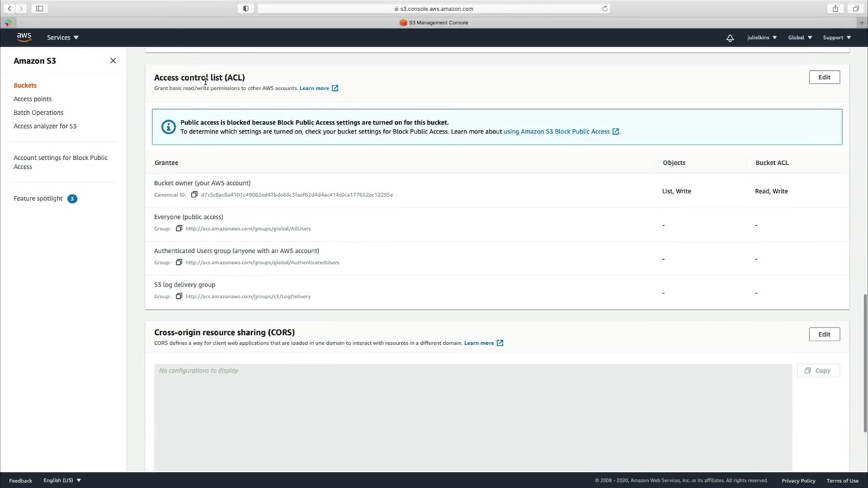Toggle Safari sidebar button

pyautogui.click(x=40, y=8)
